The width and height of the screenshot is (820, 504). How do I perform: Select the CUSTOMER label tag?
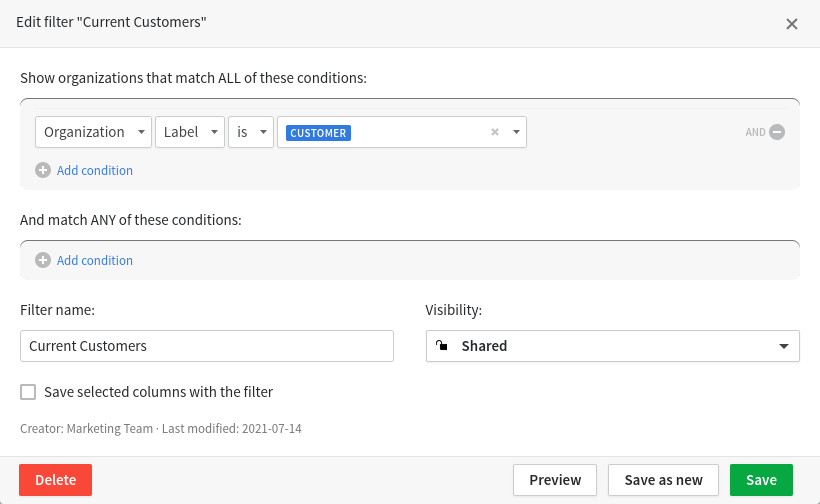[318, 133]
